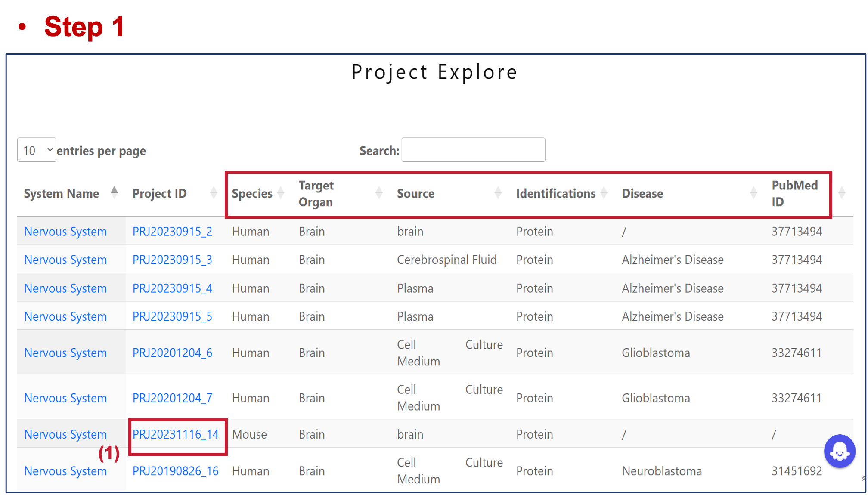Click Project ID sort arrows icon
Image resolution: width=868 pixels, height=495 pixels.
tap(214, 193)
